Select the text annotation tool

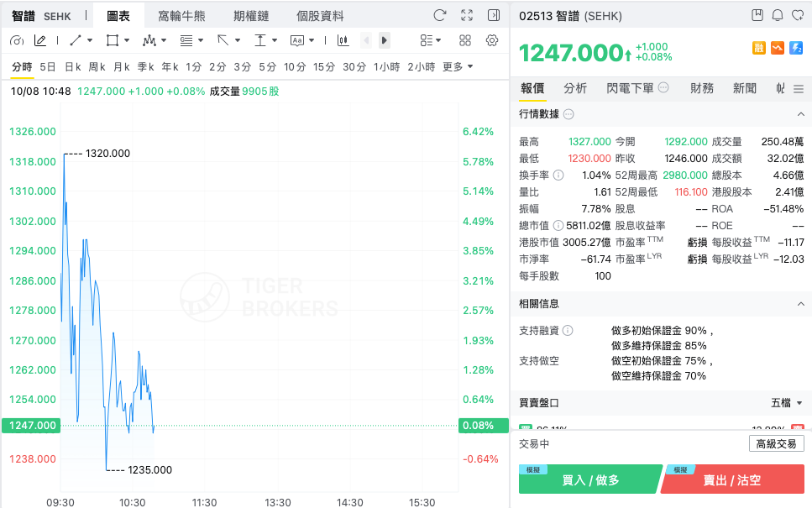(297, 40)
